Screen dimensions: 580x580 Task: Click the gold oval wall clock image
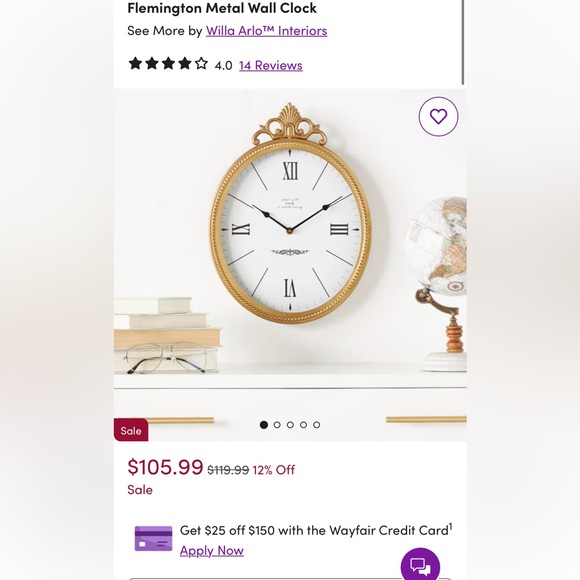point(290,214)
